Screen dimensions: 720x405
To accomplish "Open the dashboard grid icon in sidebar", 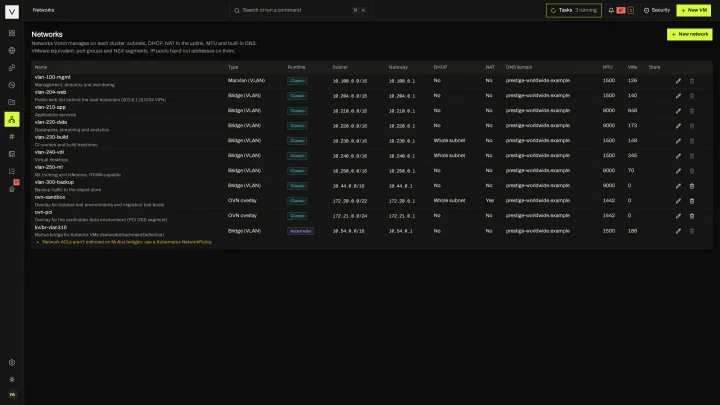I will [x=12, y=33].
